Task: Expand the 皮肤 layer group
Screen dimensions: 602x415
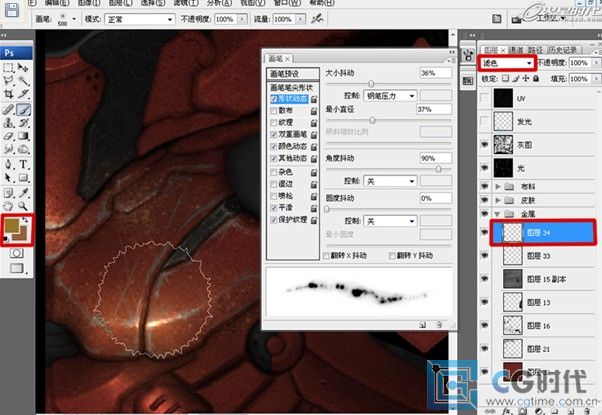Action: [x=498, y=200]
